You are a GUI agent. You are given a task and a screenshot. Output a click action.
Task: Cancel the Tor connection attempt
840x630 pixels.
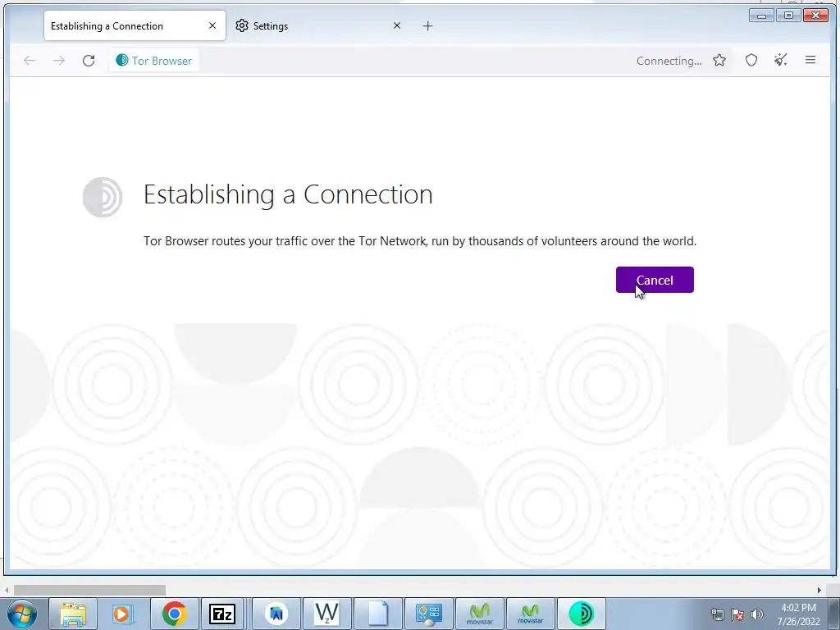[655, 280]
